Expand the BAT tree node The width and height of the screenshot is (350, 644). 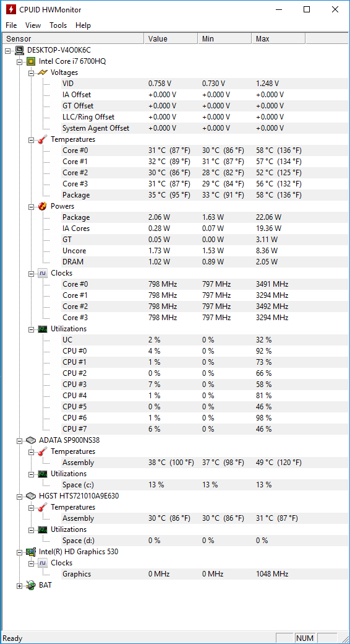pyautogui.click(x=19, y=586)
